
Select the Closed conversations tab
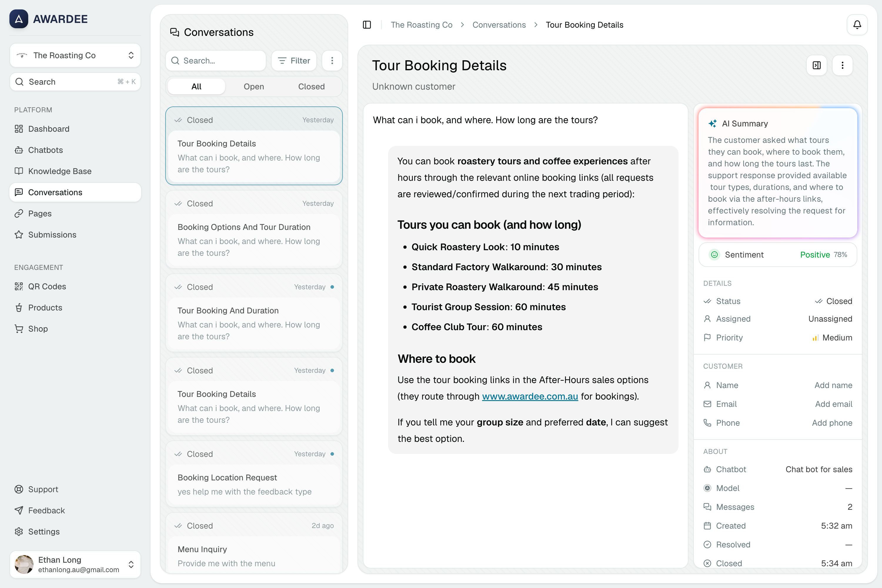point(311,87)
